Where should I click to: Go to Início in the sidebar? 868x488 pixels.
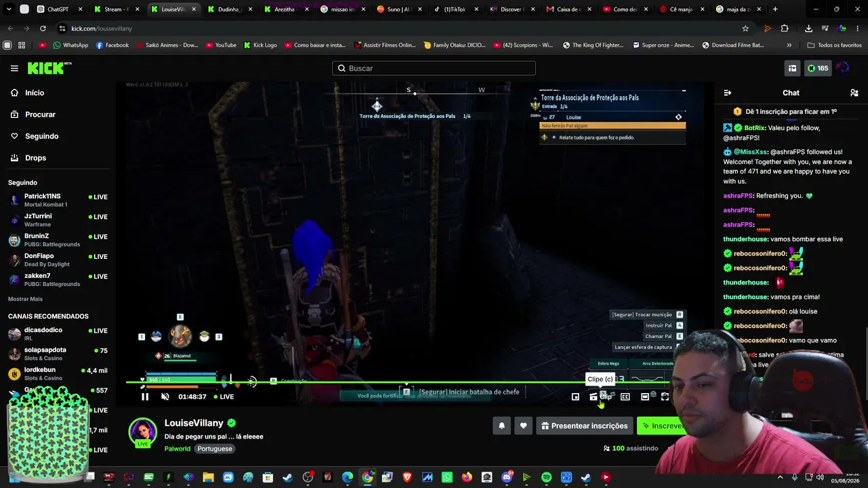pyautogui.click(x=34, y=93)
